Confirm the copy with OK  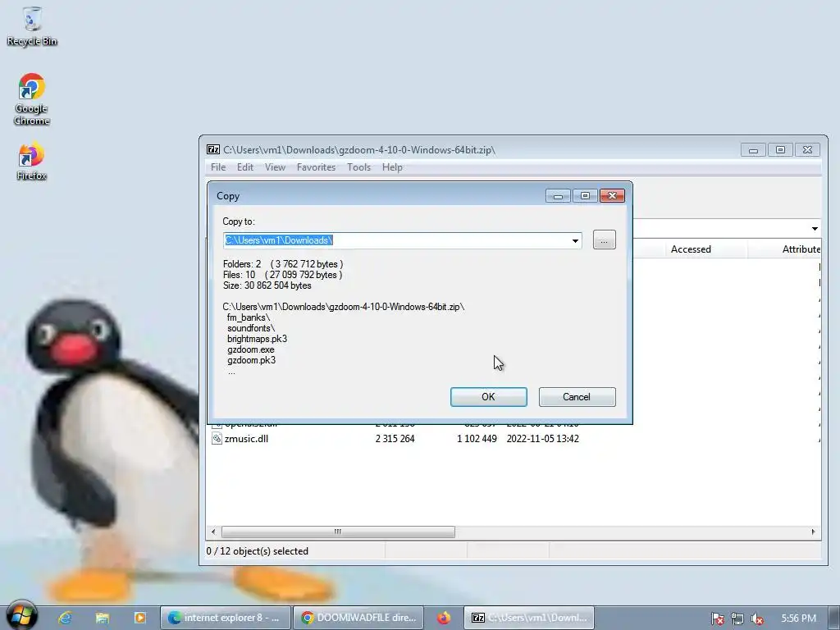coord(489,397)
